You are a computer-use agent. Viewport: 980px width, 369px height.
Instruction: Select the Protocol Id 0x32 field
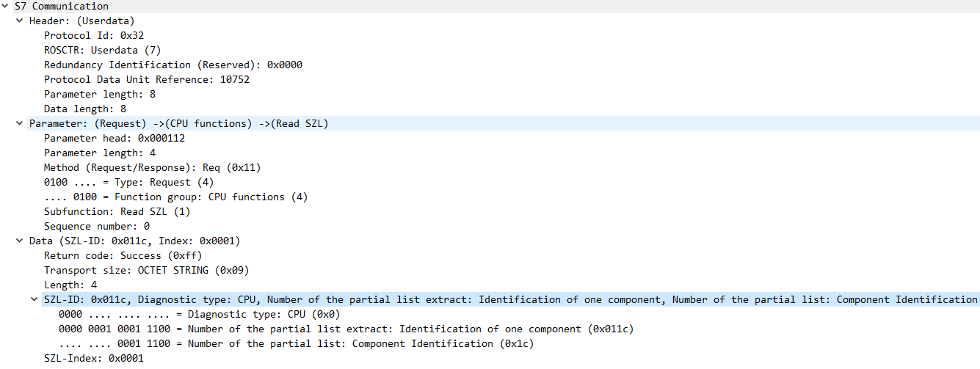click(x=88, y=35)
